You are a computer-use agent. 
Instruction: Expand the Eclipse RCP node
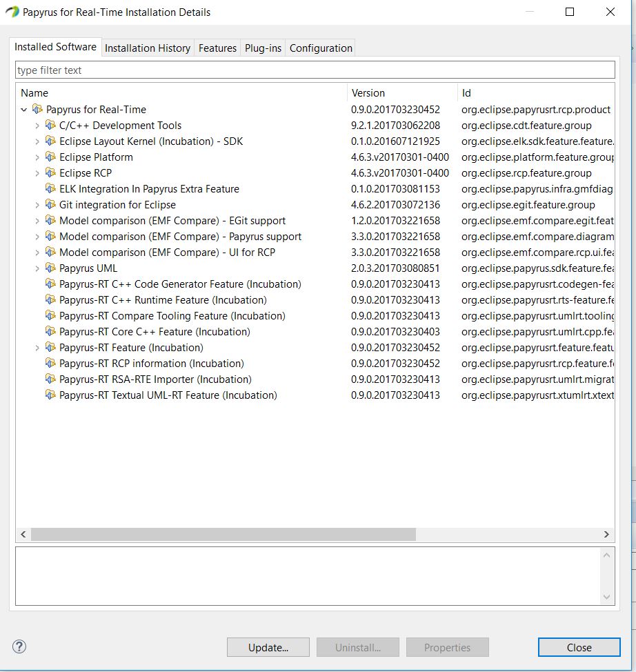tap(37, 173)
